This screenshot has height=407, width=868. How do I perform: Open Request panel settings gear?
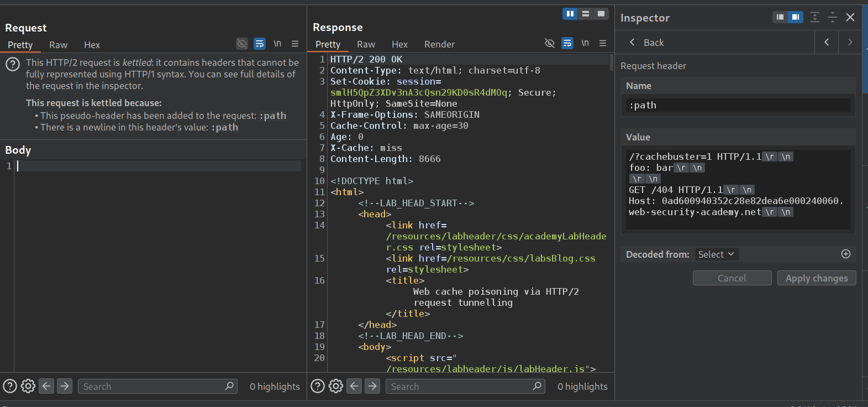pos(28,386)
